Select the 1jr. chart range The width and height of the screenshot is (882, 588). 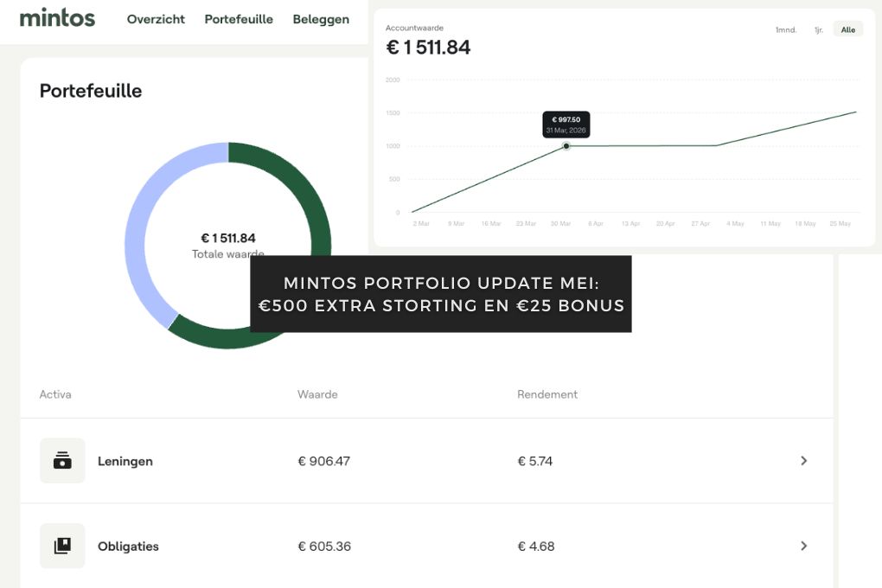tap(818, 29)
